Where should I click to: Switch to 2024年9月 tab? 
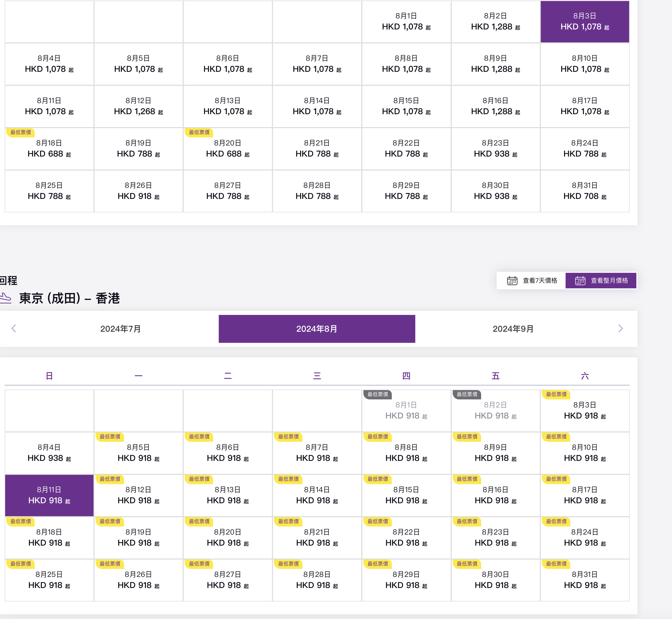[x=513, y=329]
